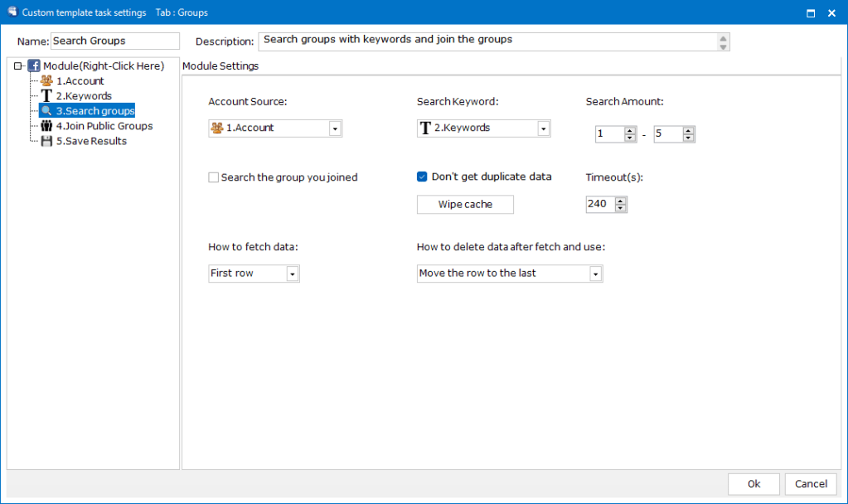Increase the Timeout value with up arrow
The height and width of the screenshot is (504, 848).
tap(621, 201)
